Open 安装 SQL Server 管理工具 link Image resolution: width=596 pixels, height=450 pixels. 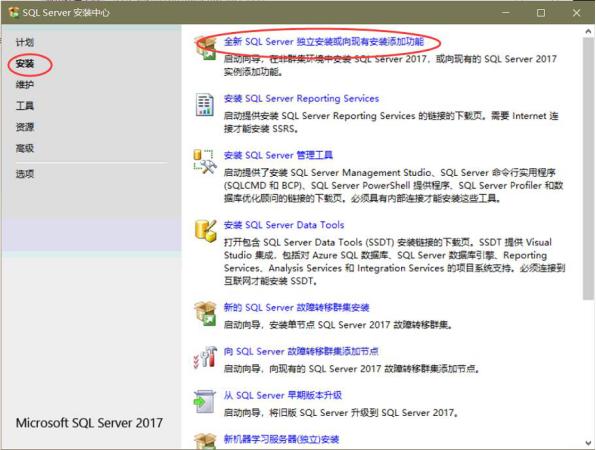pyautogui.click(x=278, y=155)
